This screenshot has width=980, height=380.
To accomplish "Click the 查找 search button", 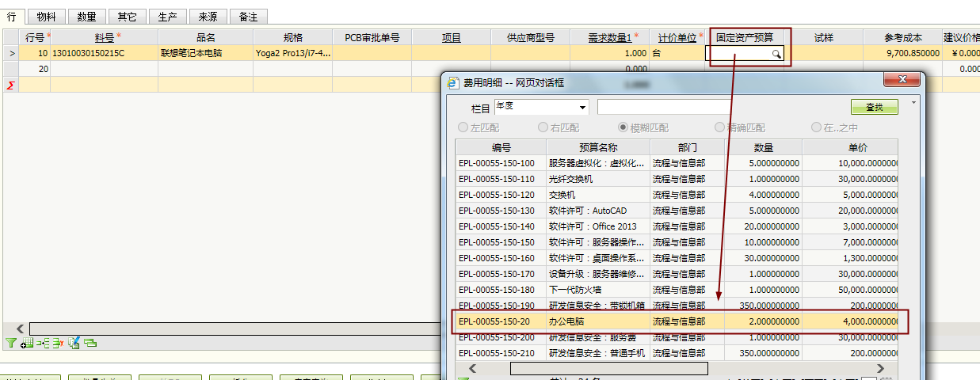I will point(874,107).
